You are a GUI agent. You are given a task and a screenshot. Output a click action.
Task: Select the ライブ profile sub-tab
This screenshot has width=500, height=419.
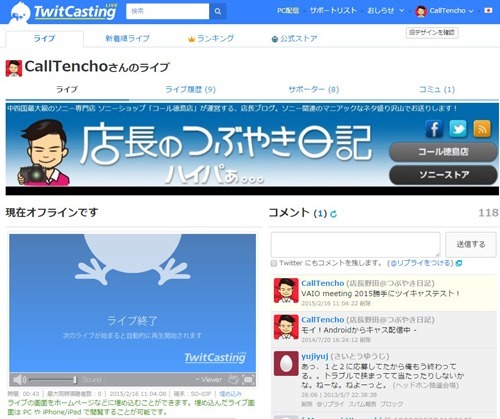67,89
